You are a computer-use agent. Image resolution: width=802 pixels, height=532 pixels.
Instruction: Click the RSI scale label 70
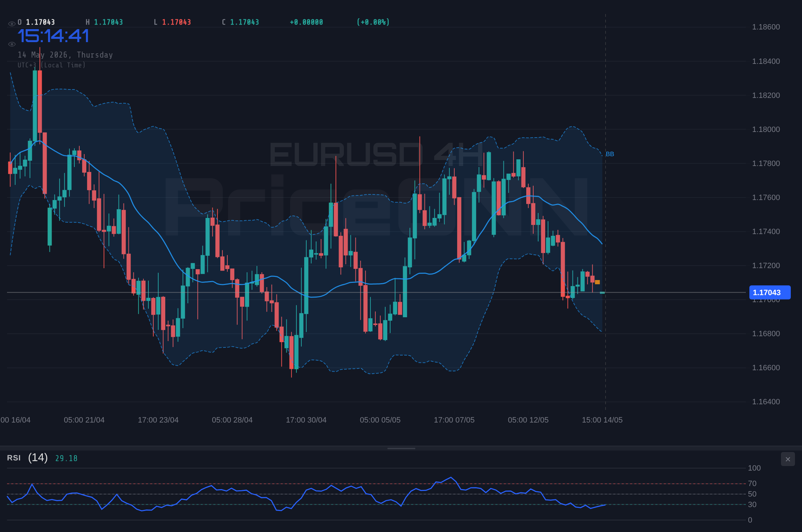click(x=752, y=484)
